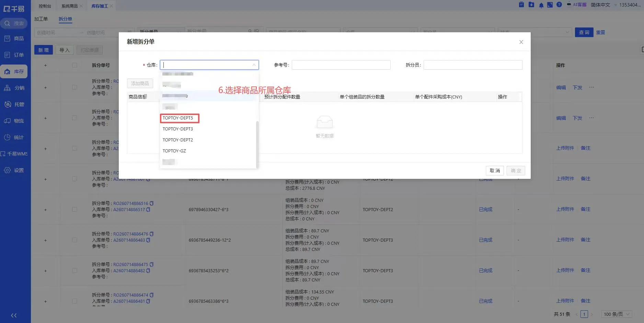Go to page 1 in pagination
This screenshot has width=644, height=323.
click(584, 314)
